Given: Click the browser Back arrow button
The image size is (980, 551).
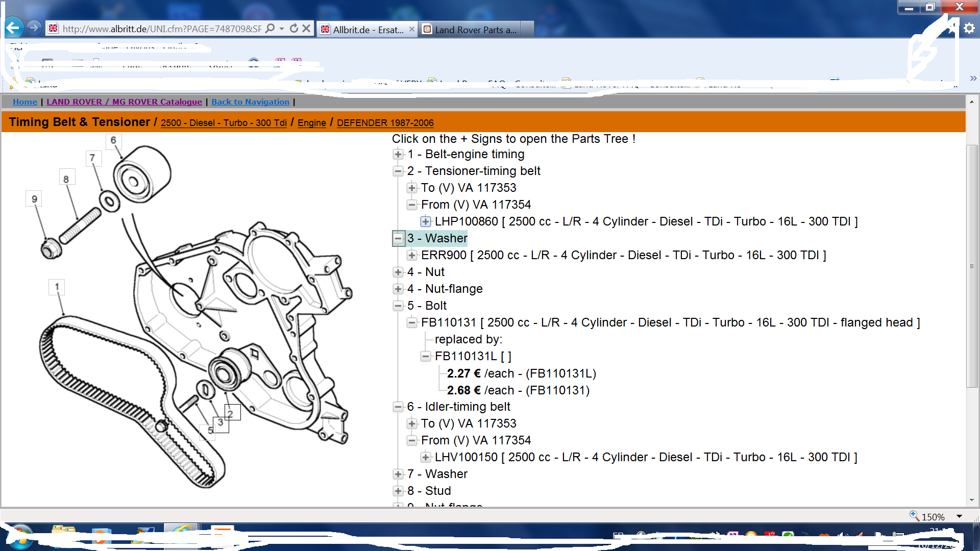Looking at the screenshot, I should coord(14,28).
